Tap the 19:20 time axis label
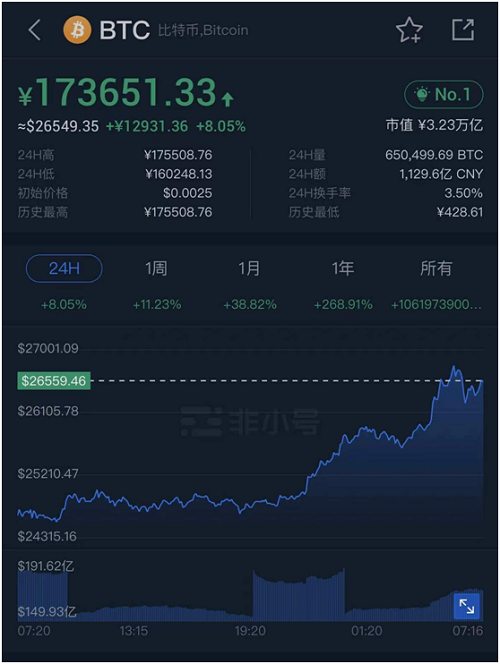Screen dimensions: 500x664 [250, 631]
